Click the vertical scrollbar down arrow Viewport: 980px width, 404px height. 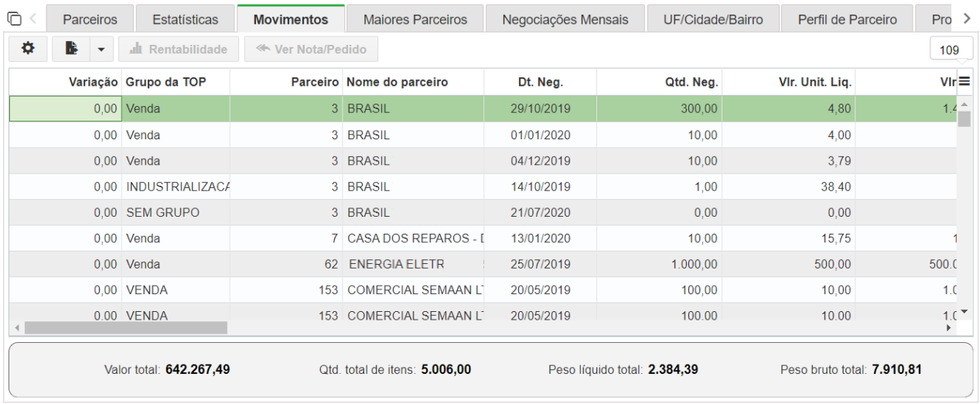[964, 312]
